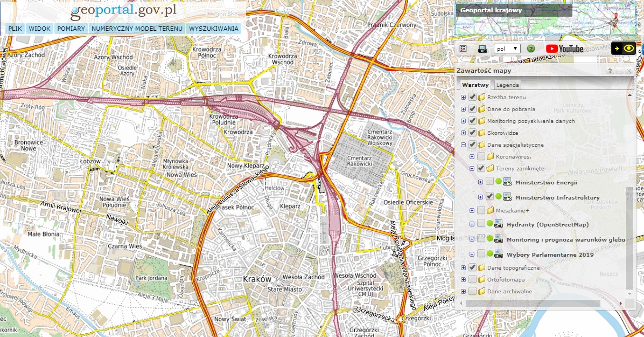The height and width of the screenshot is (337, 644).
Task: Switch to the Warstwy tab
Action: click(475, 85)
